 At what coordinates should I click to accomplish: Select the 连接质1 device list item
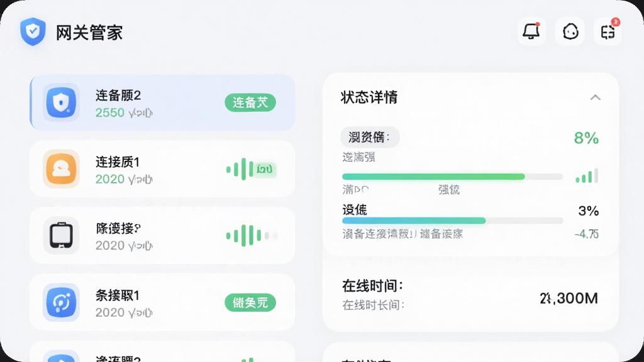[x=163, y=169]
